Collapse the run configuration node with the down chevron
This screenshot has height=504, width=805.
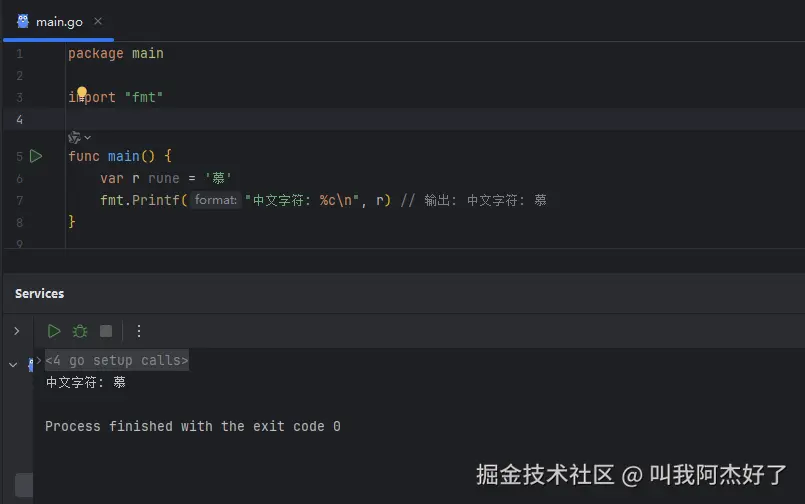[x=13, y=365]
